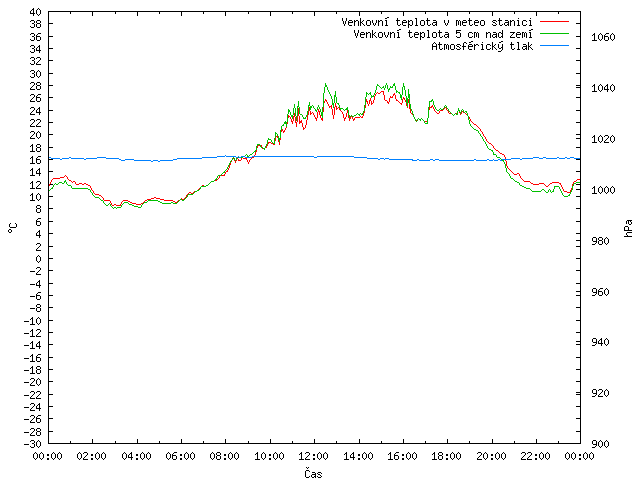This screenshot has height=480, width=640.
Task: Click the pressure axis label '920'
Action: [600, 393]
